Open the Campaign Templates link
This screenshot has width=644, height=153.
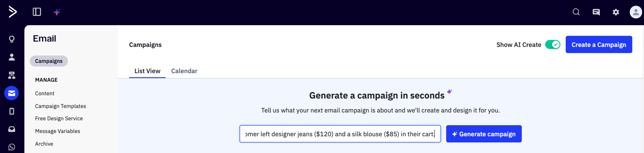coord(60,106)
